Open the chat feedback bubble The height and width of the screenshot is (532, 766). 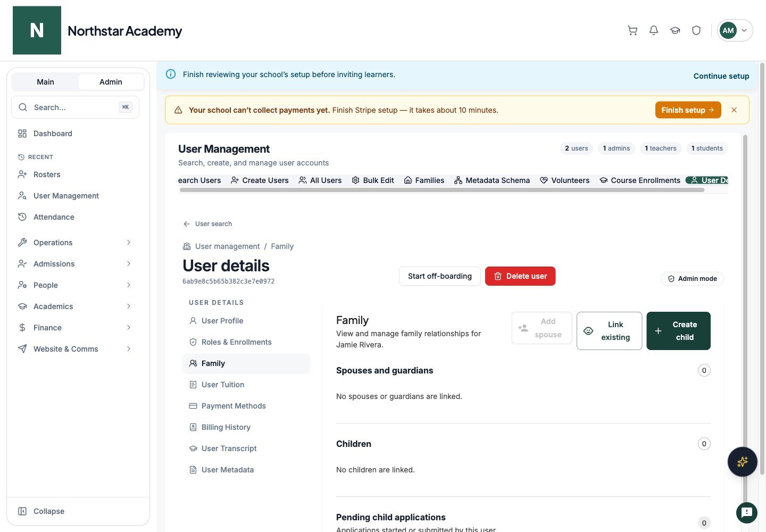(747, 513)
